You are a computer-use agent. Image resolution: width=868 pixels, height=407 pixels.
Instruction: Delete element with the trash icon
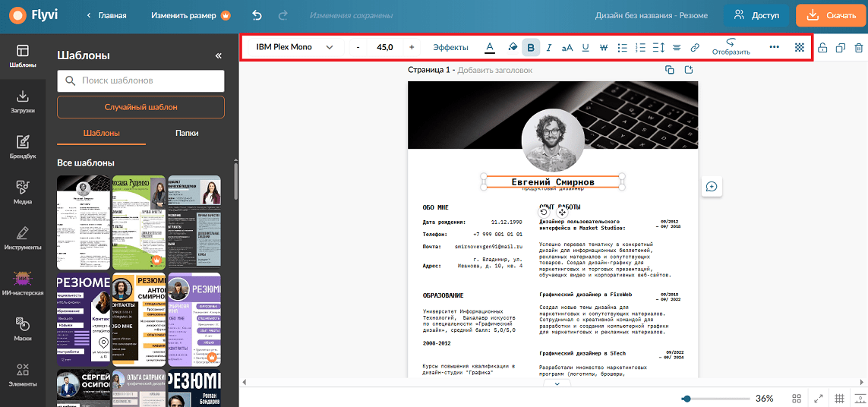[859, 48]
